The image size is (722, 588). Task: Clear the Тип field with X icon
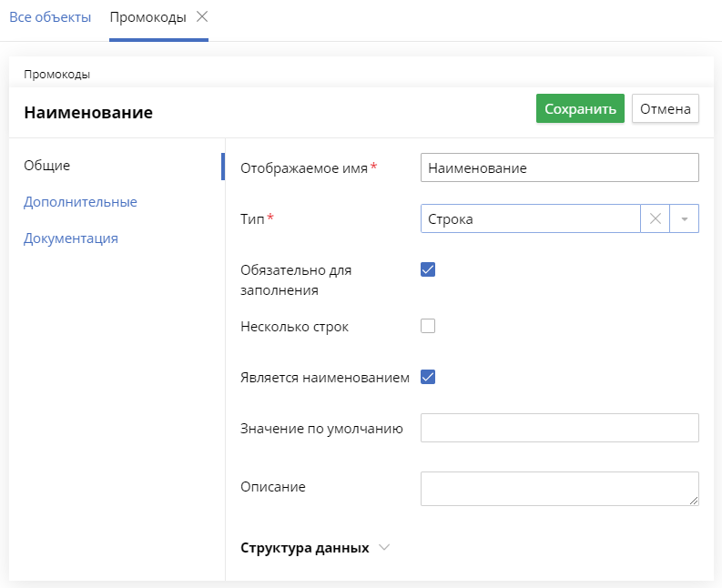pos(656,218)
